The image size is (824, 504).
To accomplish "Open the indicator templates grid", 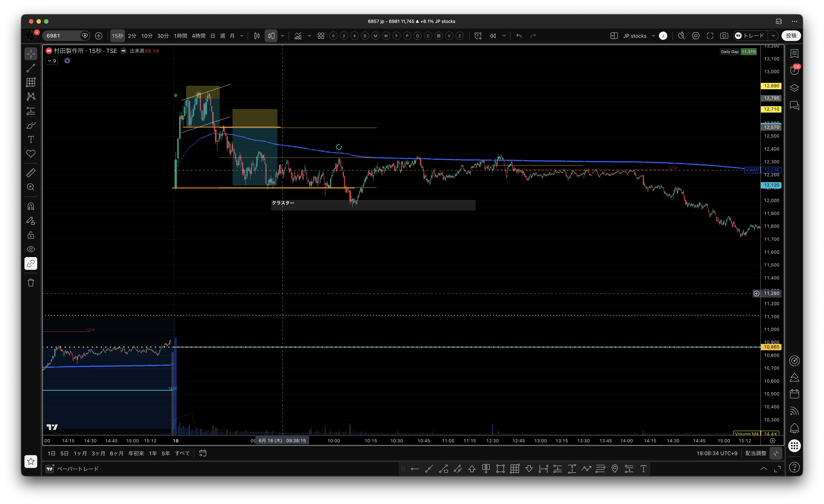I will coord(321,36).
